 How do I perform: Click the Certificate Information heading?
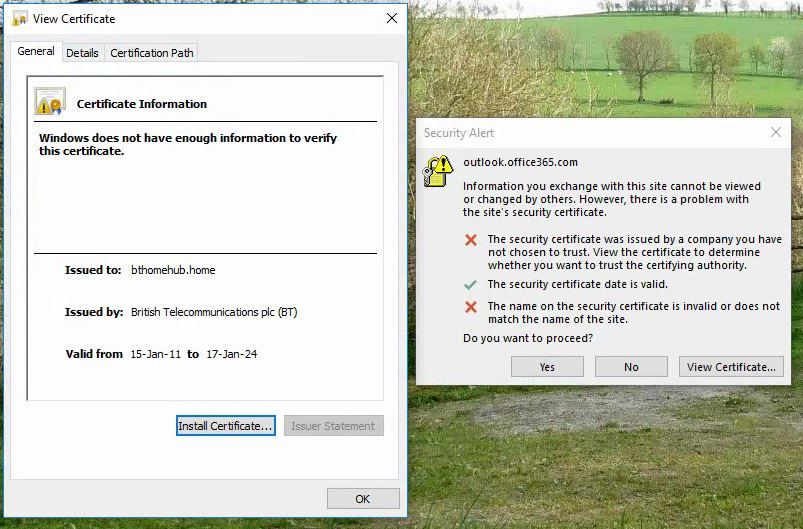click(142, 104)
